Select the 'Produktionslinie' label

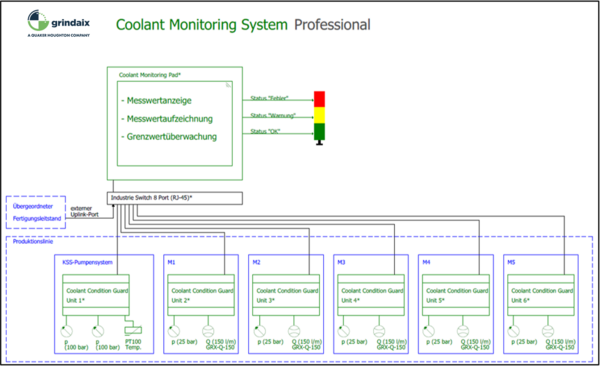[x=33, y=242]
